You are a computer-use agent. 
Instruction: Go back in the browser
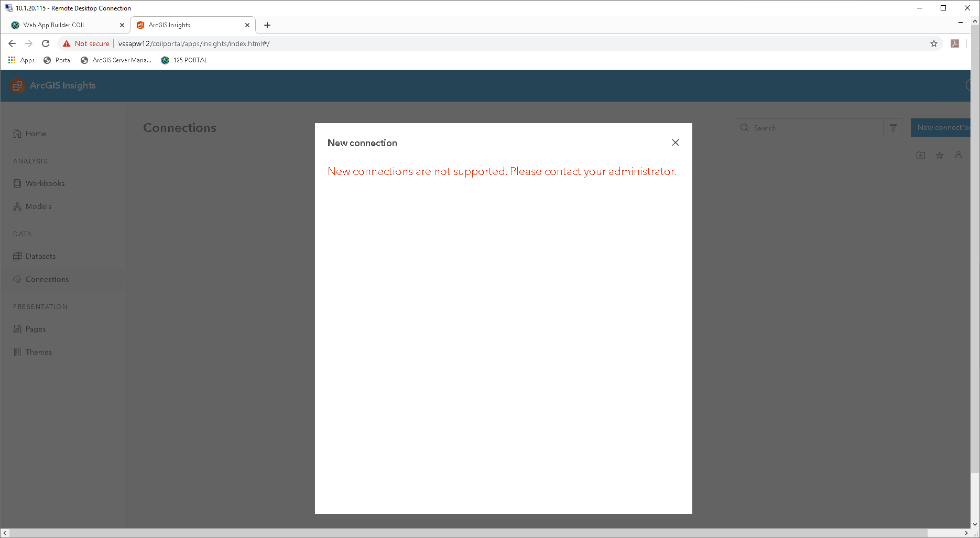click(12, 43)
